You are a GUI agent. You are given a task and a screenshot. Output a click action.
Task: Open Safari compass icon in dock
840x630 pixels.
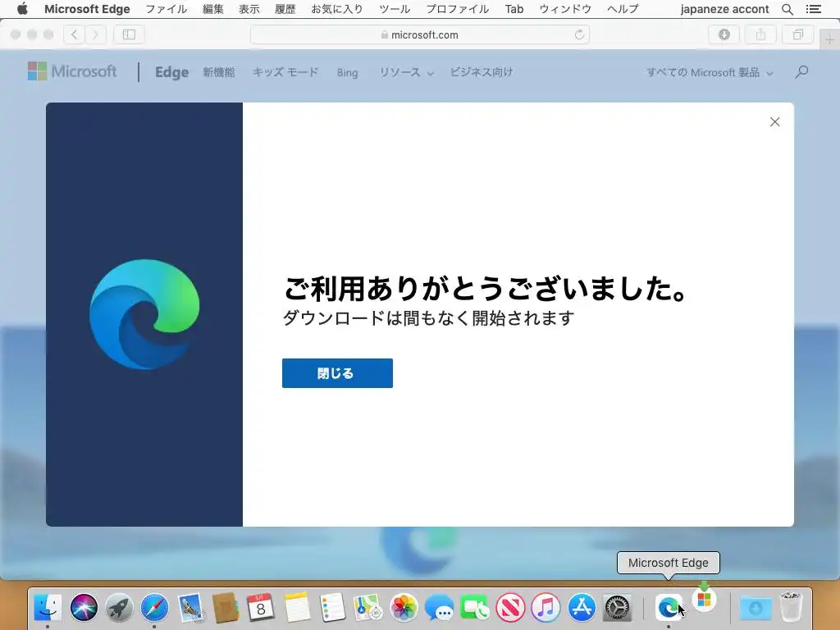pos(154,608)
